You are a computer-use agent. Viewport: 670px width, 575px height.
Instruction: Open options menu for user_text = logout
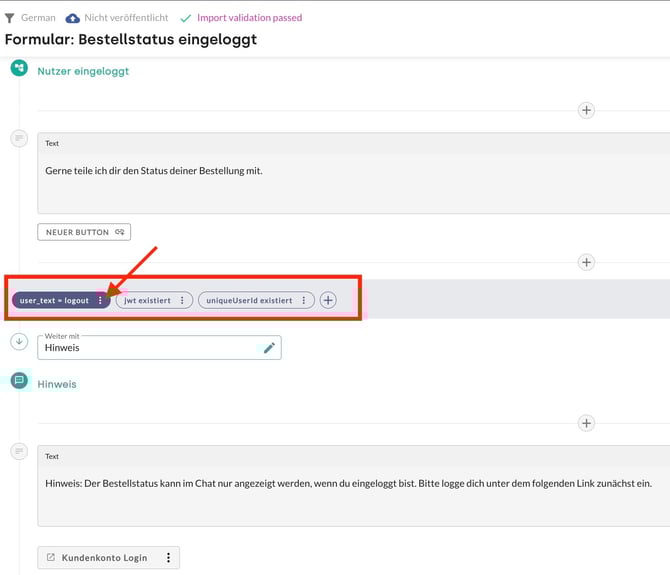tap(100, 300)
